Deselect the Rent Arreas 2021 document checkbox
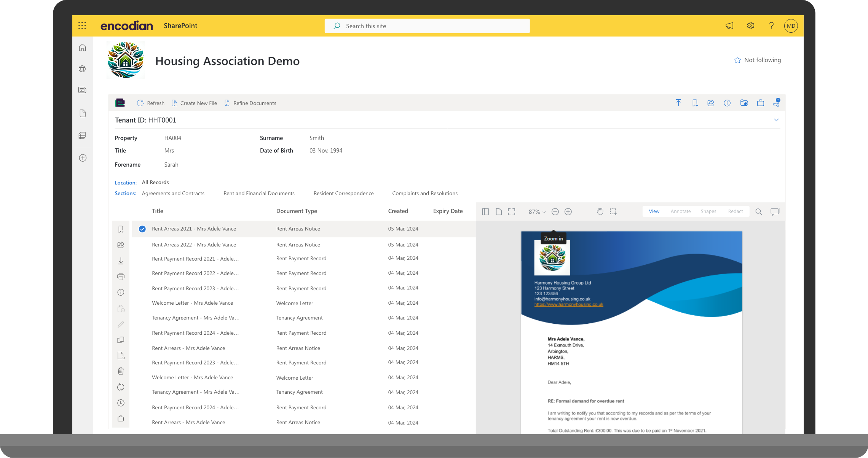 pyautogui.click(x=142, y=229)
